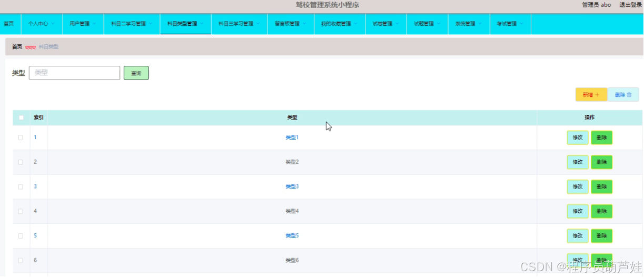Check the checkbox for row 类型4
This screenshot has height=277, width=644.
coord(21,211)
